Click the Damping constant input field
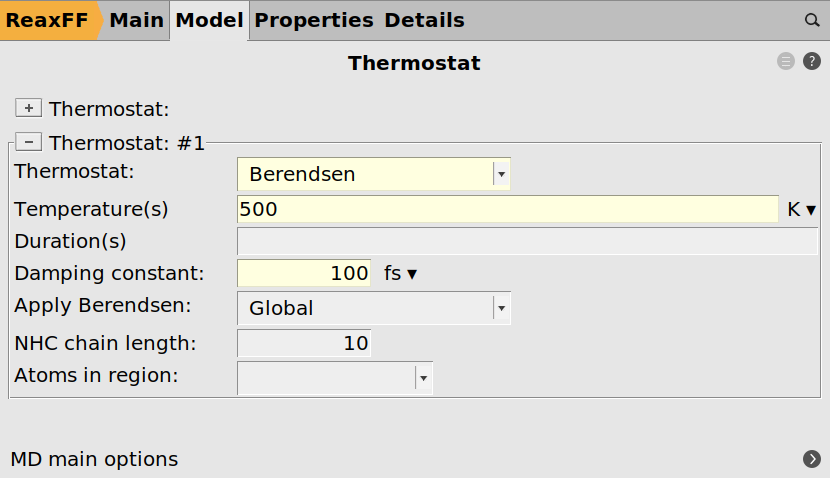This screenshot has height=478, width=830. (x=304, y=273)
